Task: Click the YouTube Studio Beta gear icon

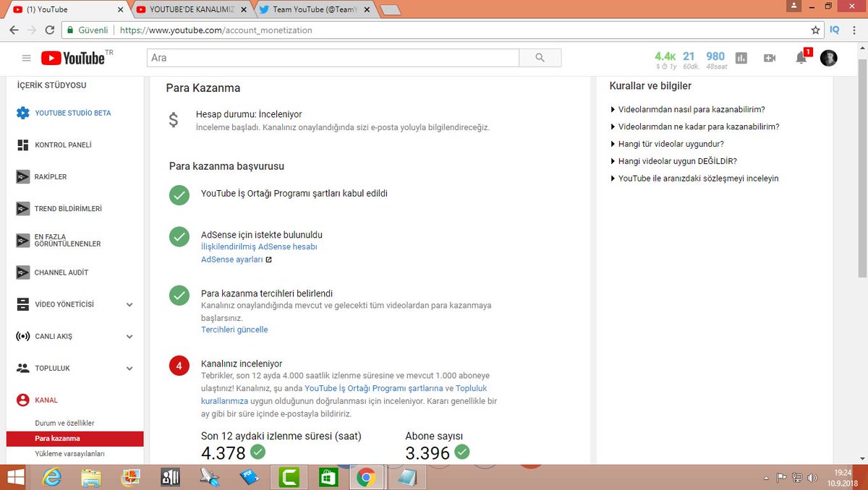Action: pos(22,113)
